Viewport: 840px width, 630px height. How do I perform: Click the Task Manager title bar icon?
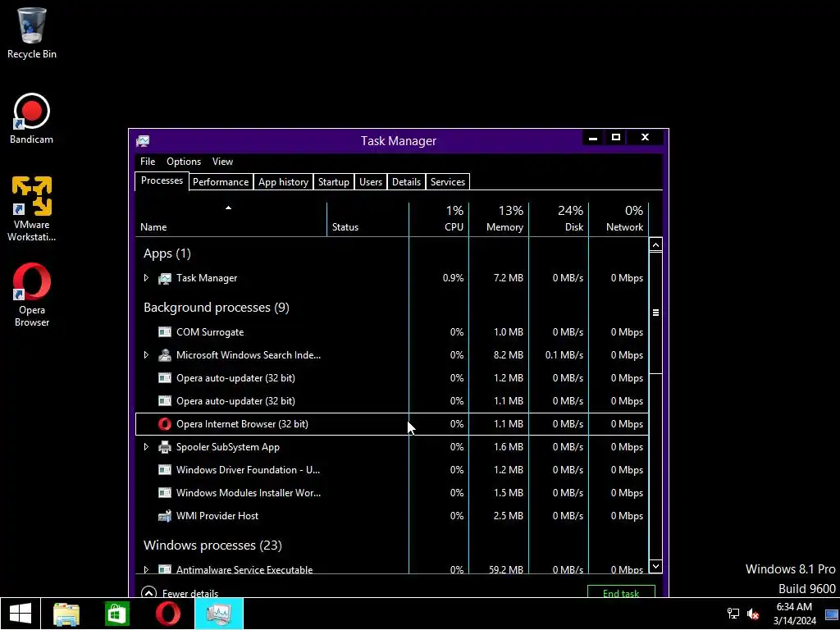(x=143, y=141)
